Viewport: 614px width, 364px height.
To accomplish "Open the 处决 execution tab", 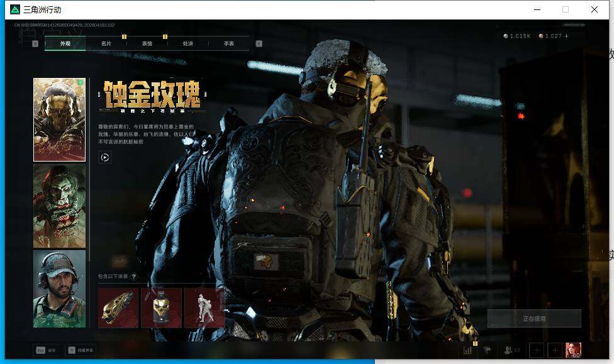I will click(x=188, y=43).
